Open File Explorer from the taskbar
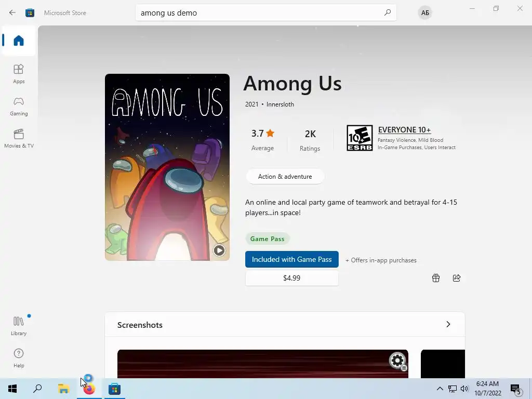The height and width of the screenshot is (399, 532). 63,389
